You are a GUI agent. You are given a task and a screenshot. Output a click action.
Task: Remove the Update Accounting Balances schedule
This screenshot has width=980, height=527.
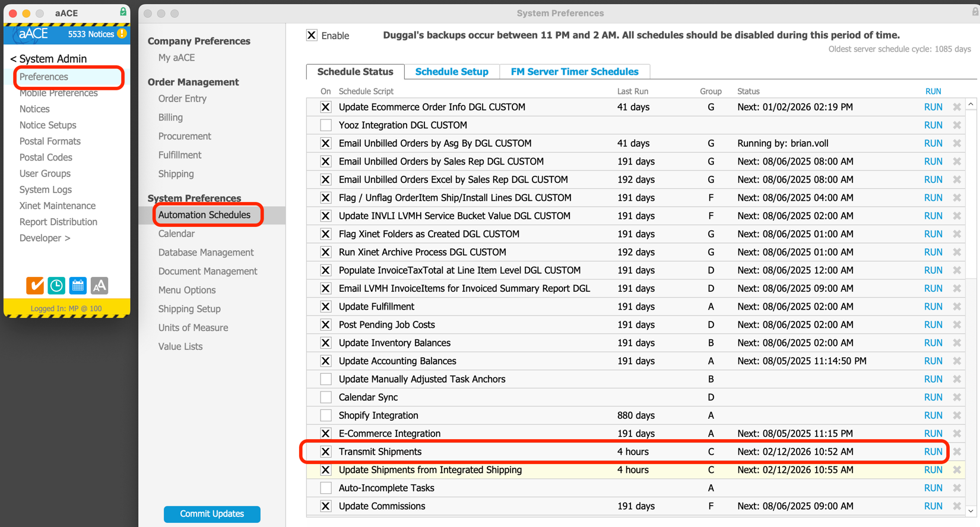pyautogui.click(x=957, y=361)
